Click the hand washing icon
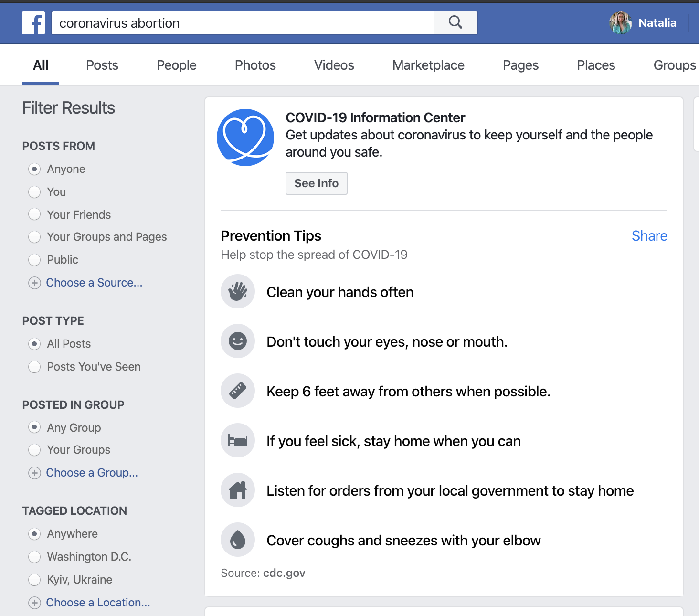The image size is (699, 616). point(238,291)
